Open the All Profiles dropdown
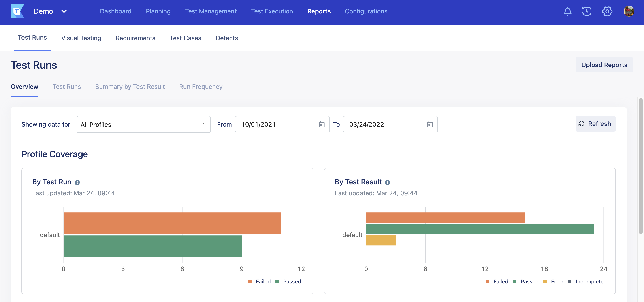Screen dimensions: 644x302 pyautogui.click(x=143, y=124)
